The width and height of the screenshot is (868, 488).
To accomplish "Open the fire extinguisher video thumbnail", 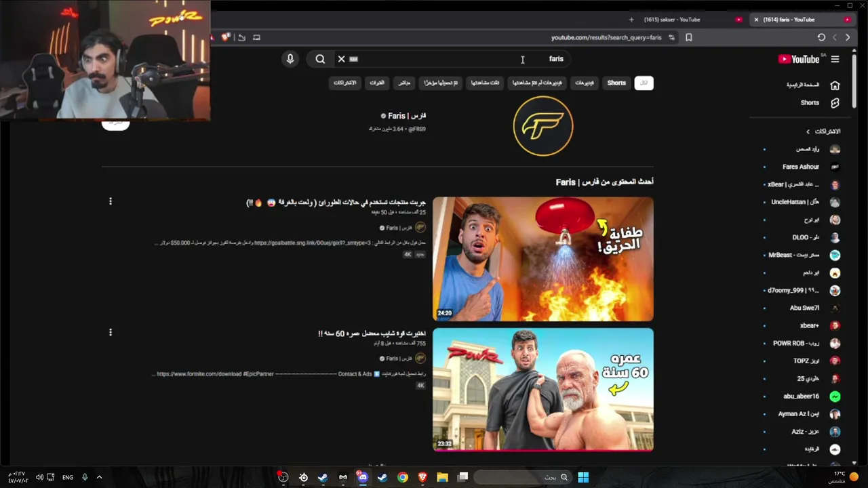I will click(543, 259).
